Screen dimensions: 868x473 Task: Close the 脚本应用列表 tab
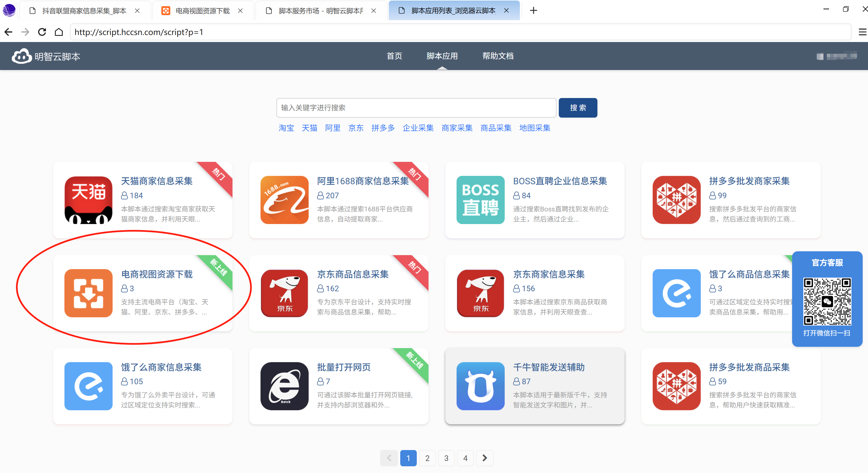coord(506,10)
